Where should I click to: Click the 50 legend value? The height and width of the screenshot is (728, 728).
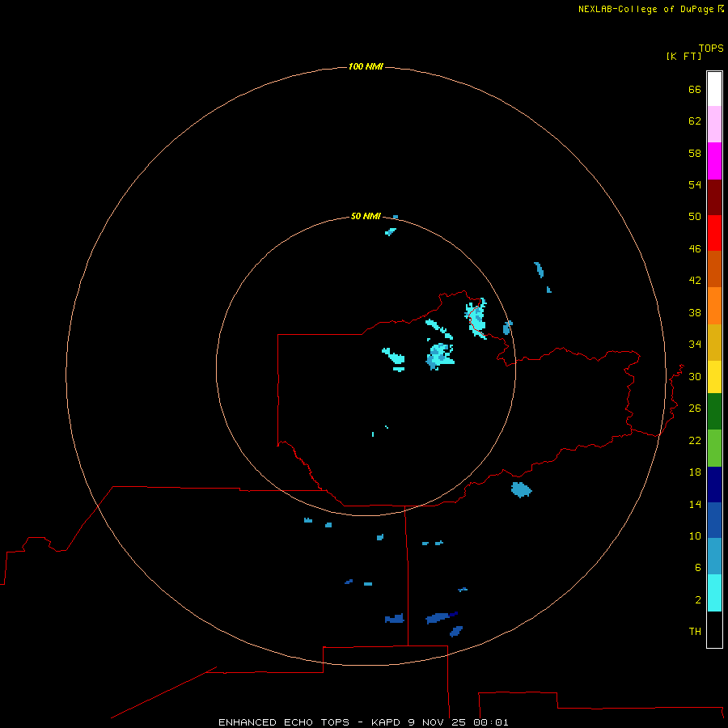[695, 216]
